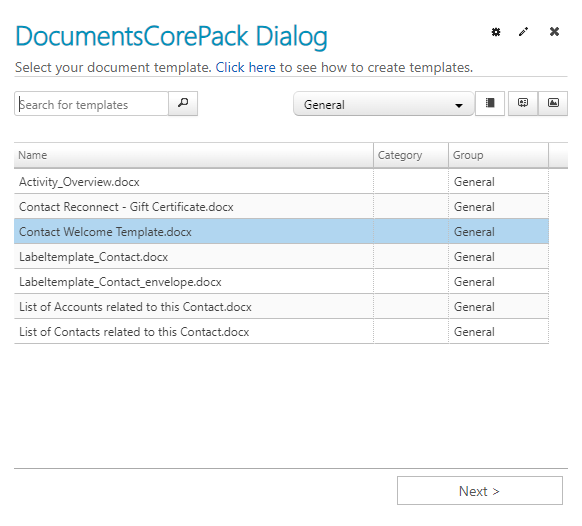This screenshot has height=526, width=582.
Task: Click the magnifier search icon
Action: [183, 103]
